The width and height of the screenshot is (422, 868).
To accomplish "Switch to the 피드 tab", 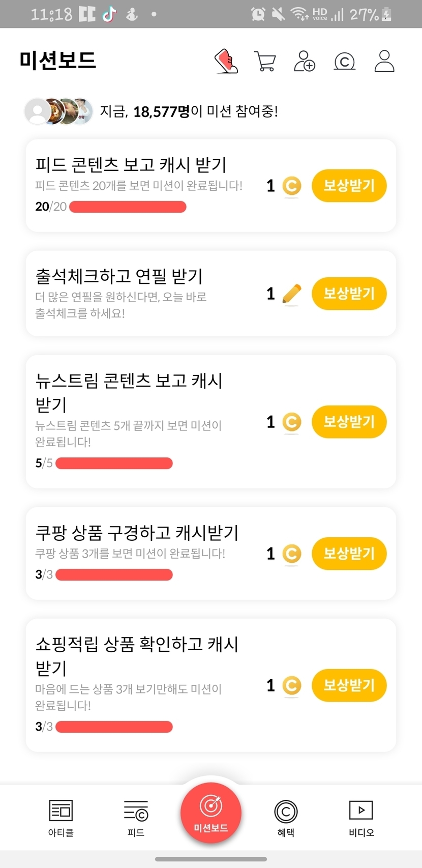I will click(x=136, y=817).
